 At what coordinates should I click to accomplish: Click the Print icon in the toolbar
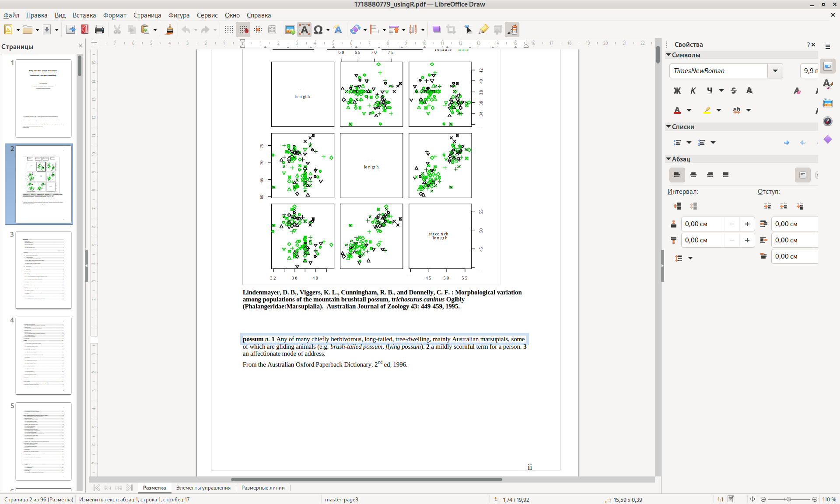pos(99,29)
